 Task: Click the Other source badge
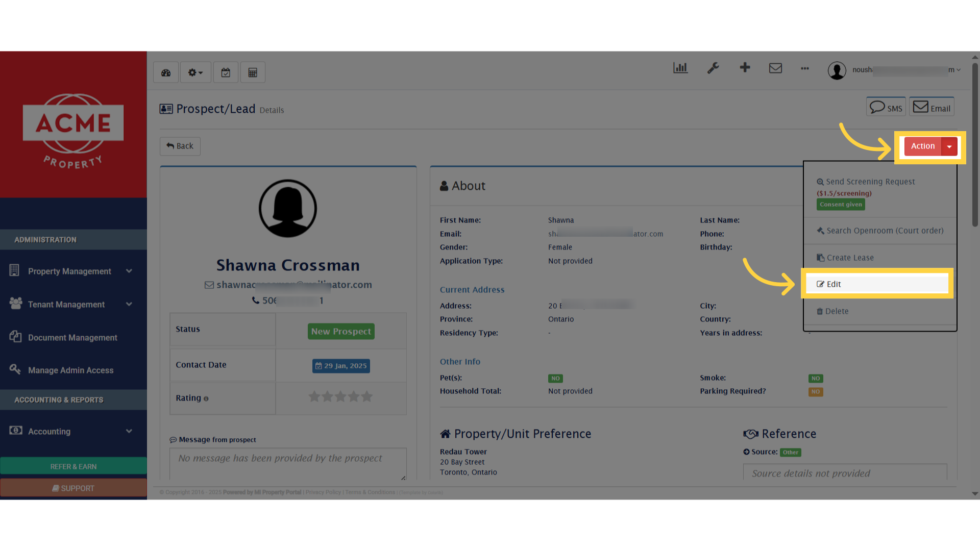tap(791, 453)
